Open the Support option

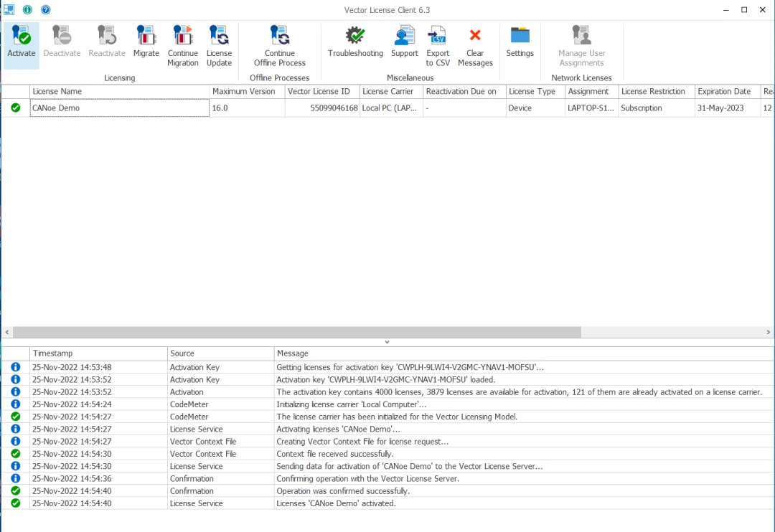coord(404,42)
